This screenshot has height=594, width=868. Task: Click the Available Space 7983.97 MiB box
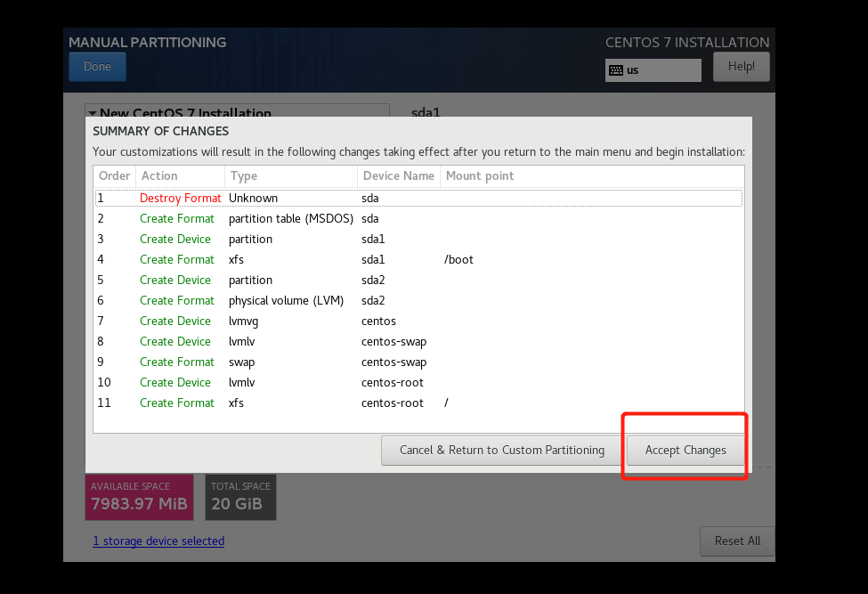pyautogui.click(x=140, y=497)
